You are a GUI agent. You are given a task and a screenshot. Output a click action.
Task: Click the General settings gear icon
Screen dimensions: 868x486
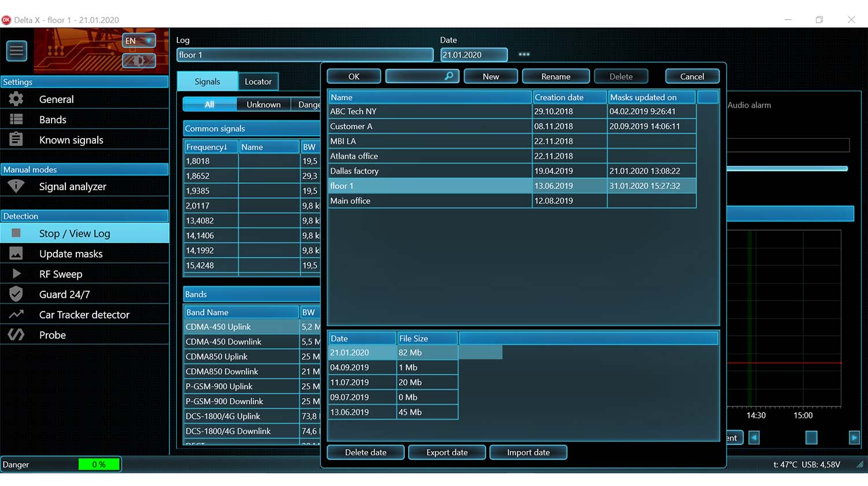click(16, 99)
